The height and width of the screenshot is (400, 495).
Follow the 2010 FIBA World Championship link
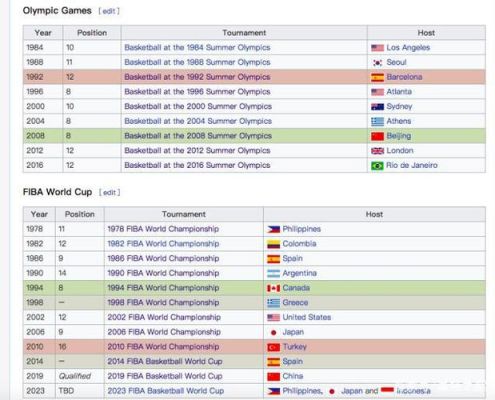pyautogui.click(x=163, y=347)
